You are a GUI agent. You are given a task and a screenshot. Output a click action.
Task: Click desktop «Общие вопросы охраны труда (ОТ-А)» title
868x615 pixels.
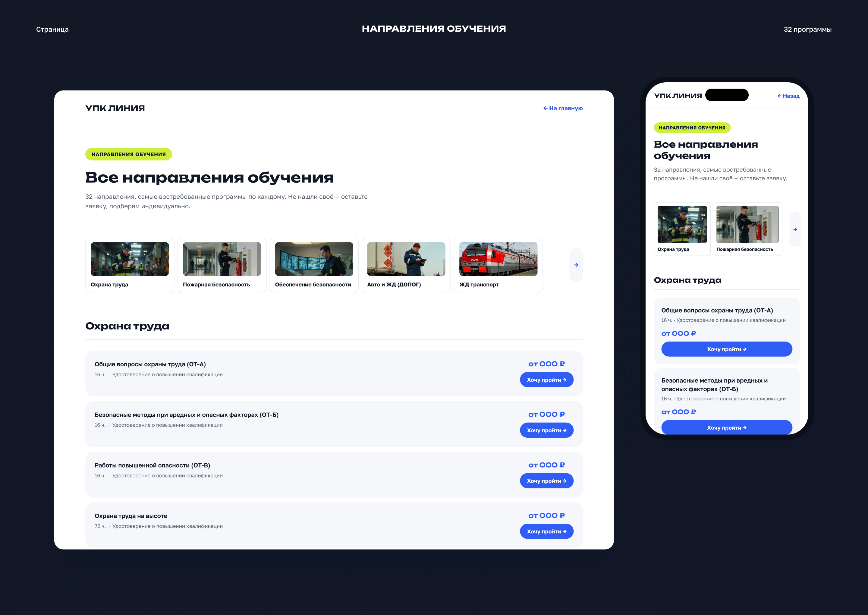[x=150, y=364]
